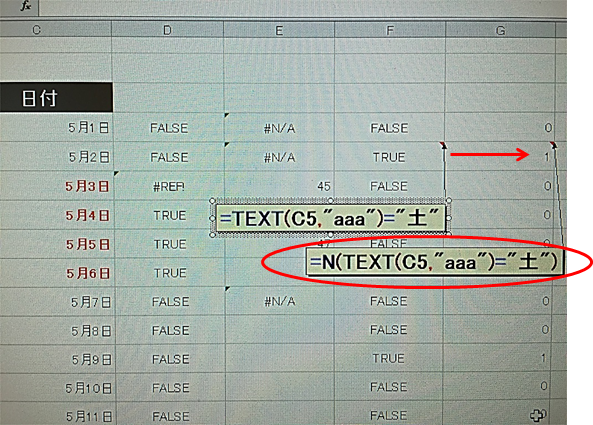The image size is (593, 425).
Task: Click the column F FALSE cell for 5月7日
Action: [x=388, y=301]
